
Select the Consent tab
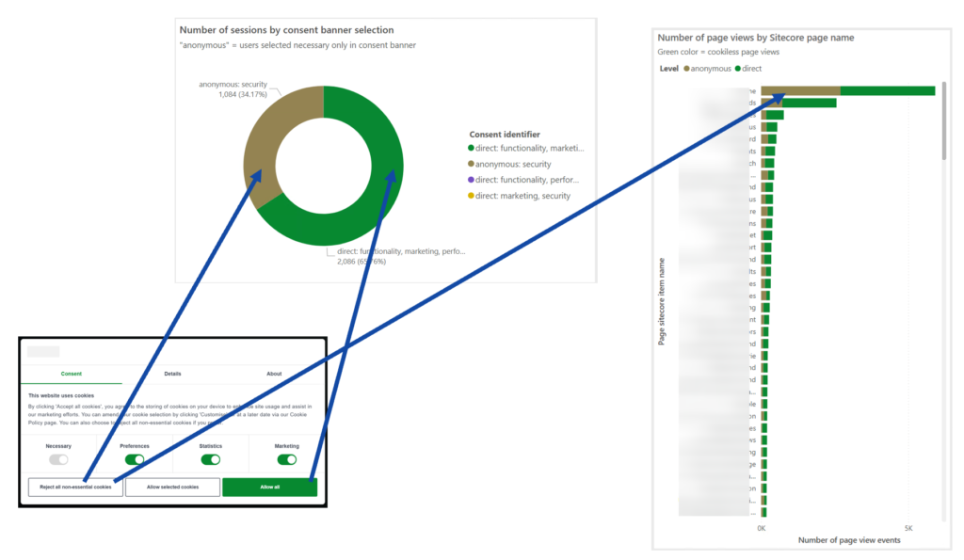72,374
